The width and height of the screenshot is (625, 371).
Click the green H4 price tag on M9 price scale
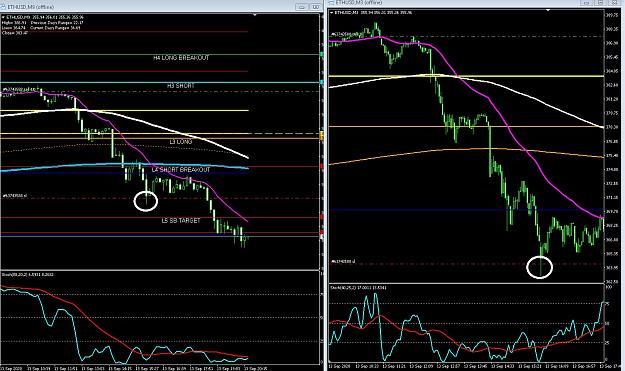pyautogui.click(x=322, y=54)
